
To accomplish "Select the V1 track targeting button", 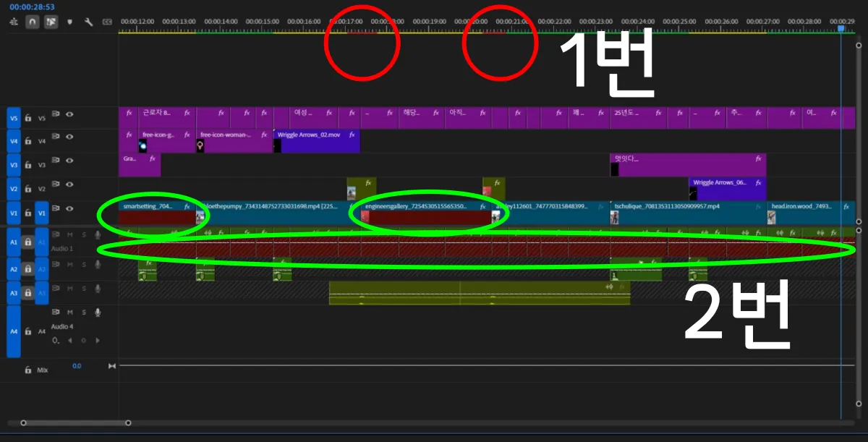I will click(x=43, y=212).
